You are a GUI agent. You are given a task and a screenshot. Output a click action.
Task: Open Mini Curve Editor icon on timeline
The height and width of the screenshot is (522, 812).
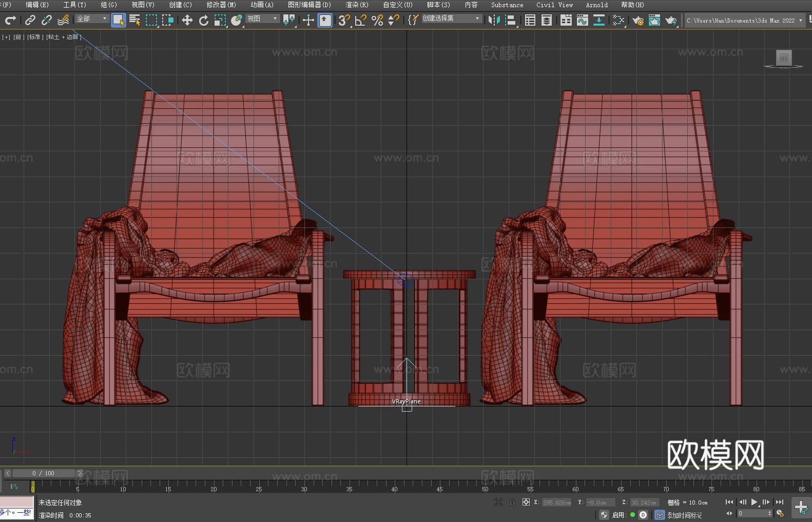pyautogui.click(x=14, y=486)
